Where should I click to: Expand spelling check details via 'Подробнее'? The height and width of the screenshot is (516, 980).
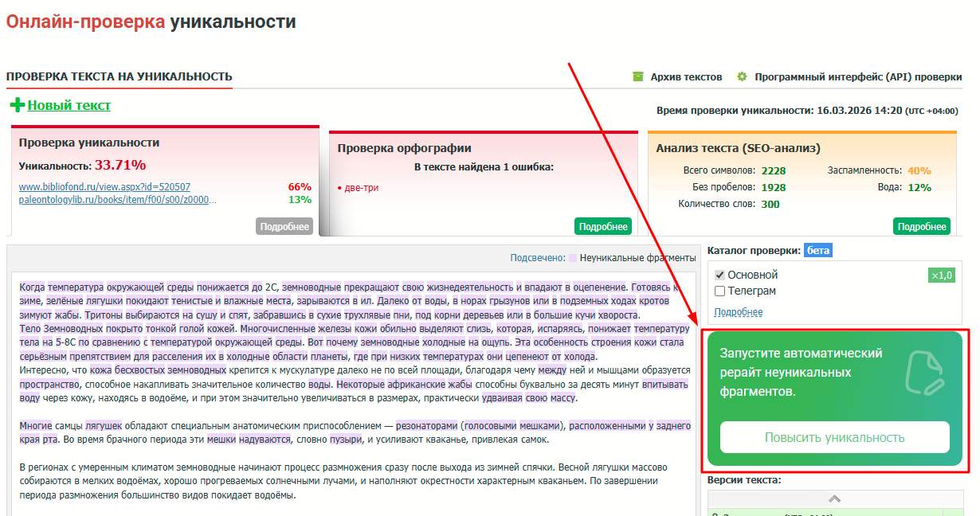602,226
